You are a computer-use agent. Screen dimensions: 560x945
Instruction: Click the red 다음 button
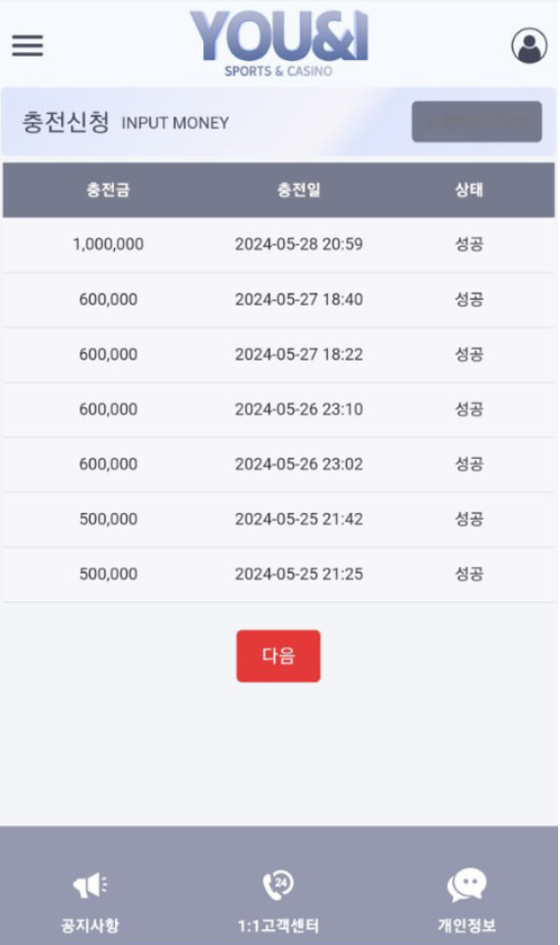278,656
